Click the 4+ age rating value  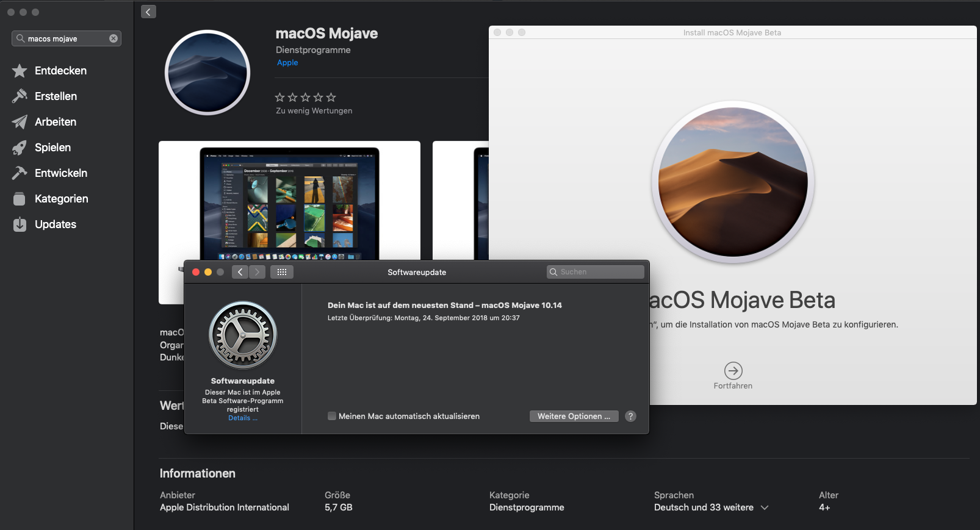(x=824, y=507)
